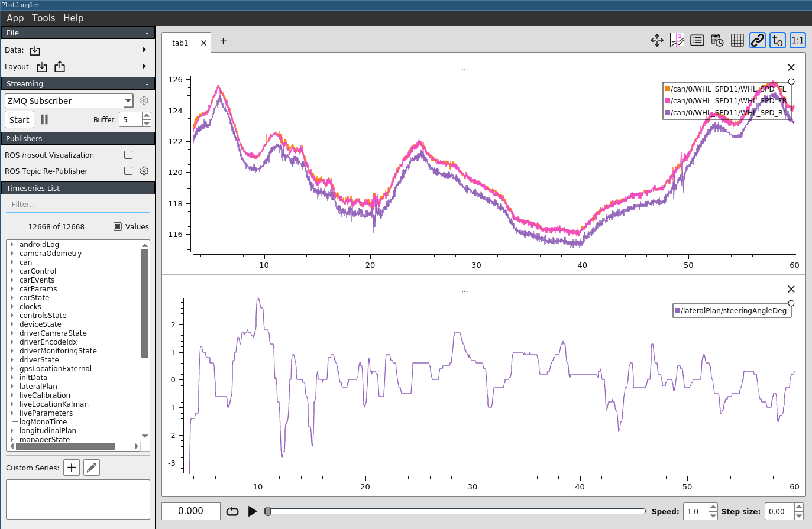Increase playback Speed stepper
The image size is (812, 529).
click(x=713, y=508)
